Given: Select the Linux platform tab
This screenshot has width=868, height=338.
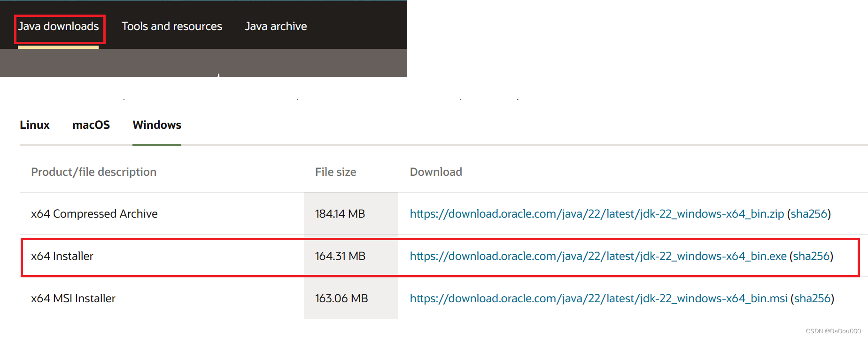Looking at the screenshot, I should tap(35, 125).
